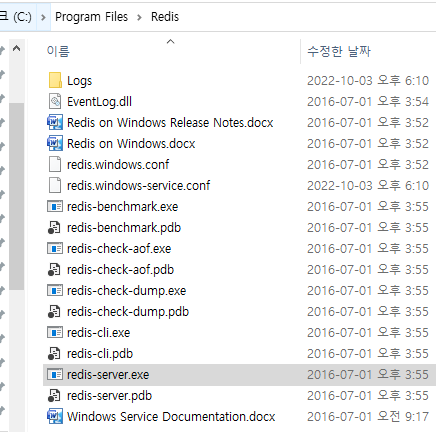Click the redis-cli.pdb file icon
This screenshot has width=436, height=432.
[x=54, y=354]
